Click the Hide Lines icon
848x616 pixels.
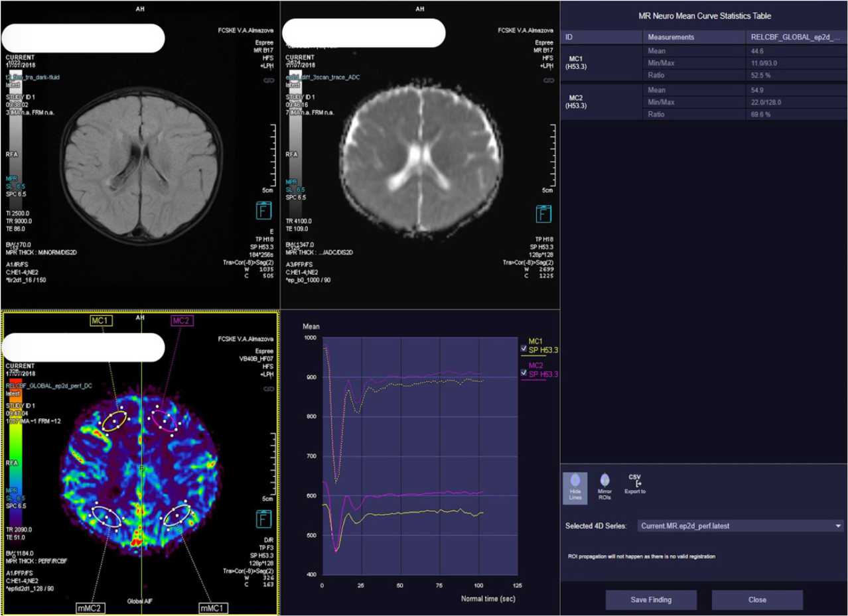pos(575,484)
